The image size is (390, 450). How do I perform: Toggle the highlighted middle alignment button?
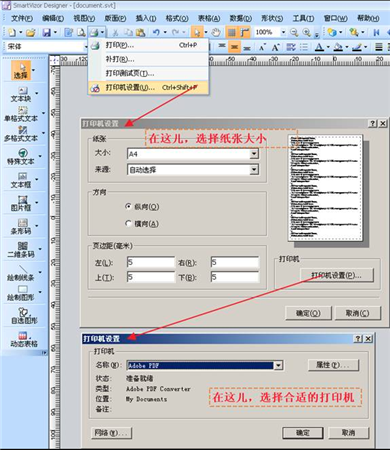pos(234,47)
